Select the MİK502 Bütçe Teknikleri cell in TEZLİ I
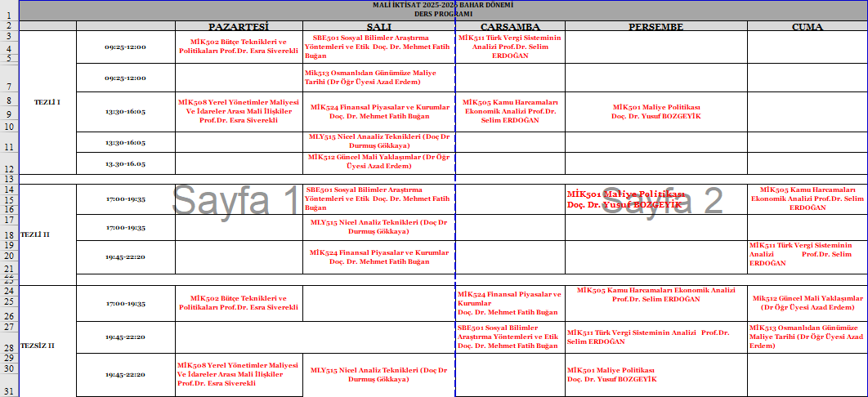 click(238, 47)
